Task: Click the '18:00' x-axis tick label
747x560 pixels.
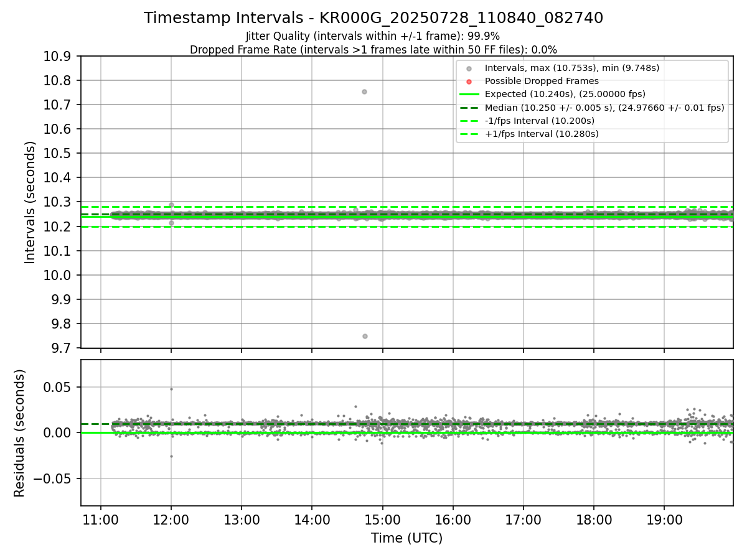Action: point(593,520)
